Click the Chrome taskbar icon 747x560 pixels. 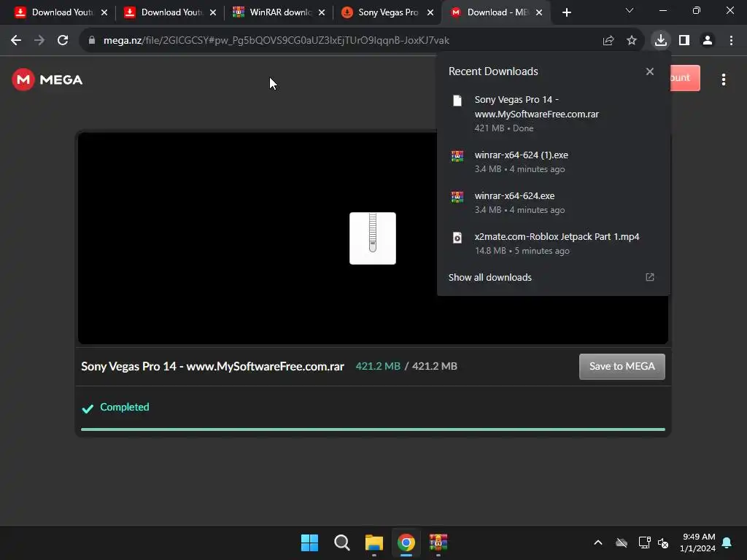tap(406, 542)
